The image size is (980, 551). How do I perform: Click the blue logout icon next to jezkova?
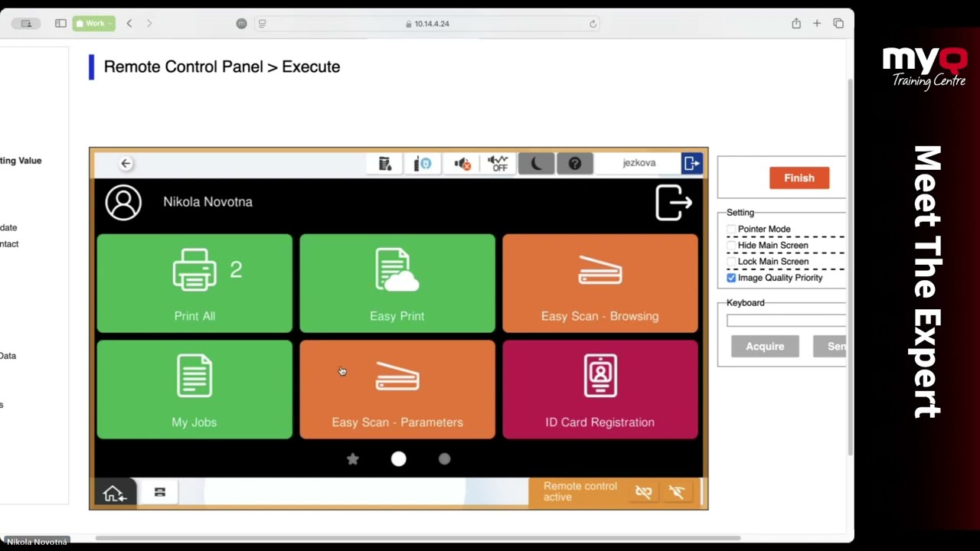click(691, 163)
